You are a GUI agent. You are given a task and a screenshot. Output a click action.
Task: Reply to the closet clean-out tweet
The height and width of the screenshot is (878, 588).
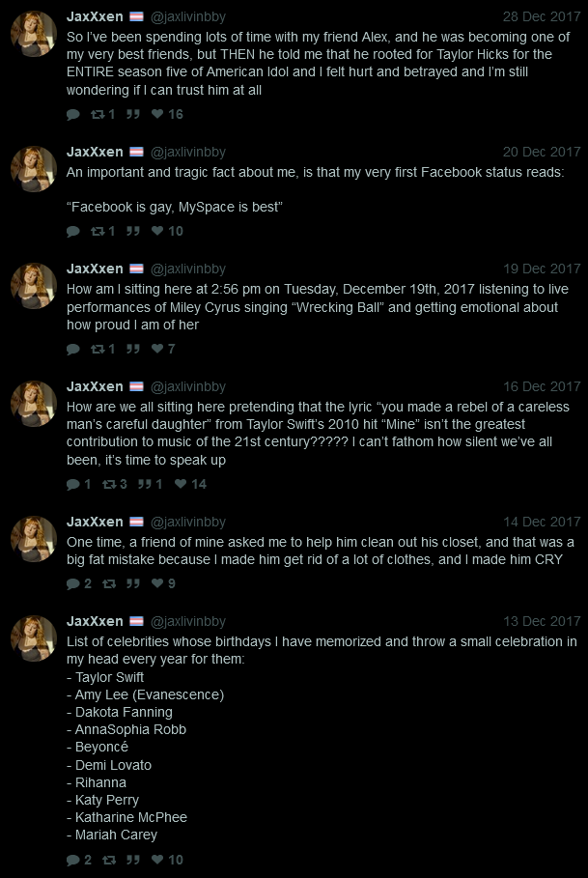tap(73, 583)
